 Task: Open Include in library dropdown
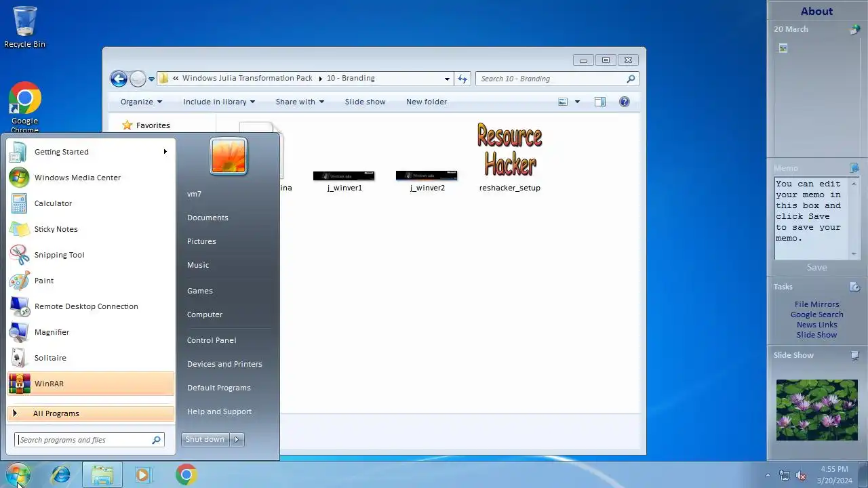pos(219,102)
